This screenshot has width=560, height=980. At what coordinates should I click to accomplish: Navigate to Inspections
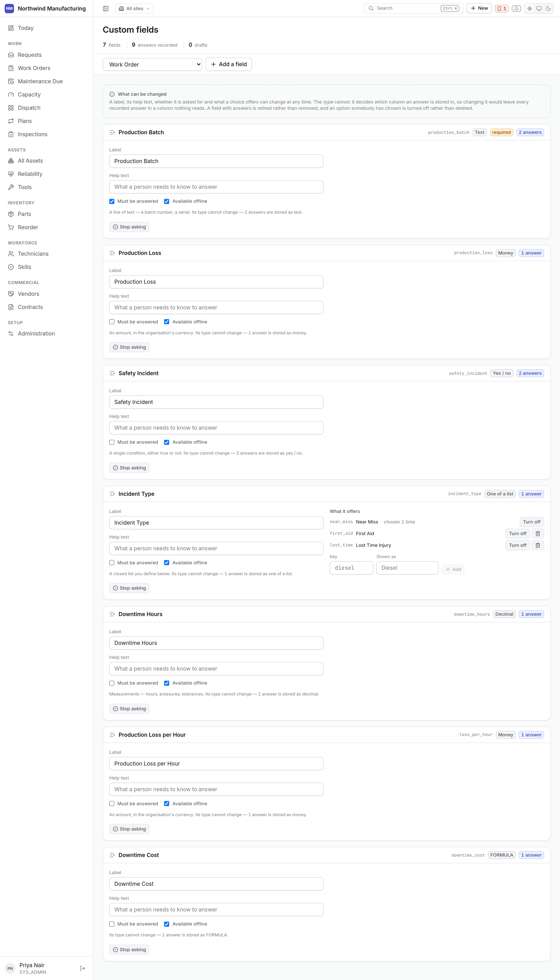[x=46, y=134]
